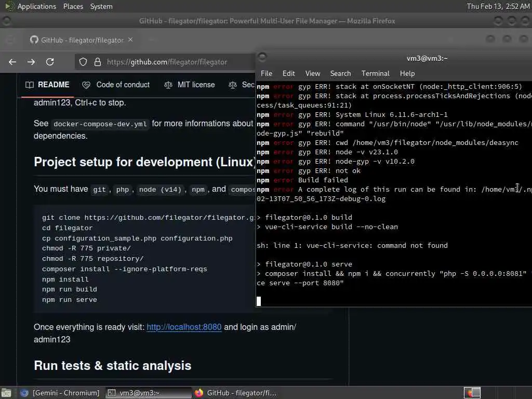The height and width of the screenshot is (399, 532).
Task: Open the README tab
Action: (x=47, y=85)
